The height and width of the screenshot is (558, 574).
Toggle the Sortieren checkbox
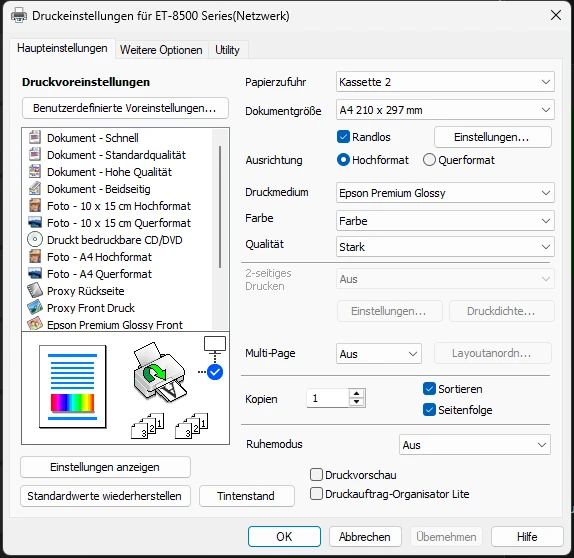429,389
